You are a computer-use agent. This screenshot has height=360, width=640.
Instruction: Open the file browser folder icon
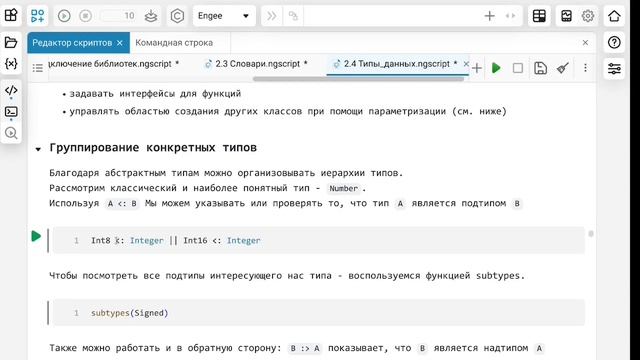(x=11, y=42)
